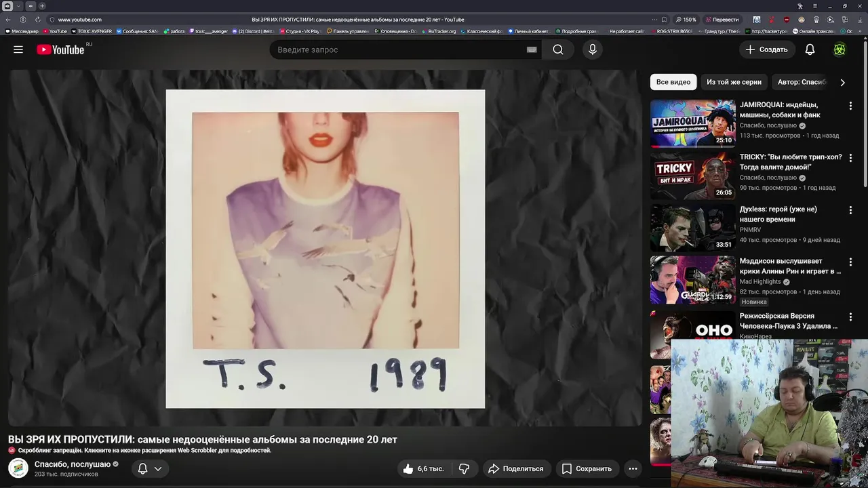Open the 150% zoom indicator
The width and height of the screenshot is (868, 488).
[686, 20]
